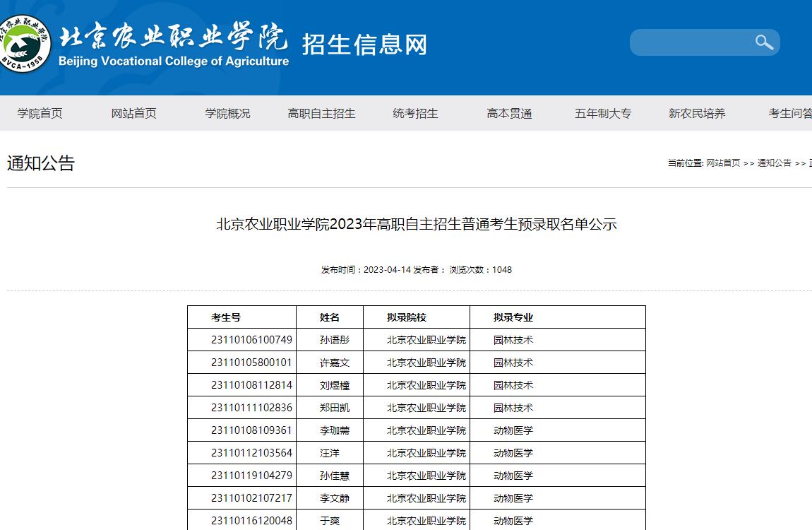Click the name 李珈菁
This screenshot has width=812, height=530.
tap(335, 430)
